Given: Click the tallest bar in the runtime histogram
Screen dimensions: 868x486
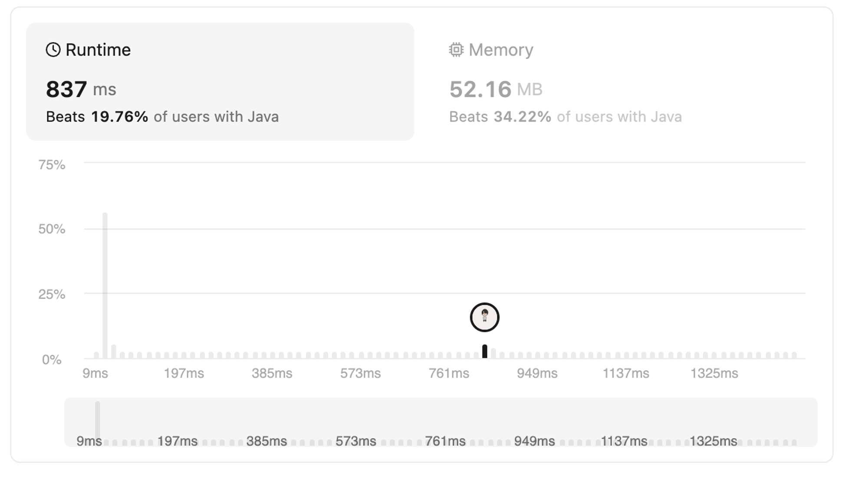Looking at the screenshot, I should pyautogui.click(x=105, y=285).
